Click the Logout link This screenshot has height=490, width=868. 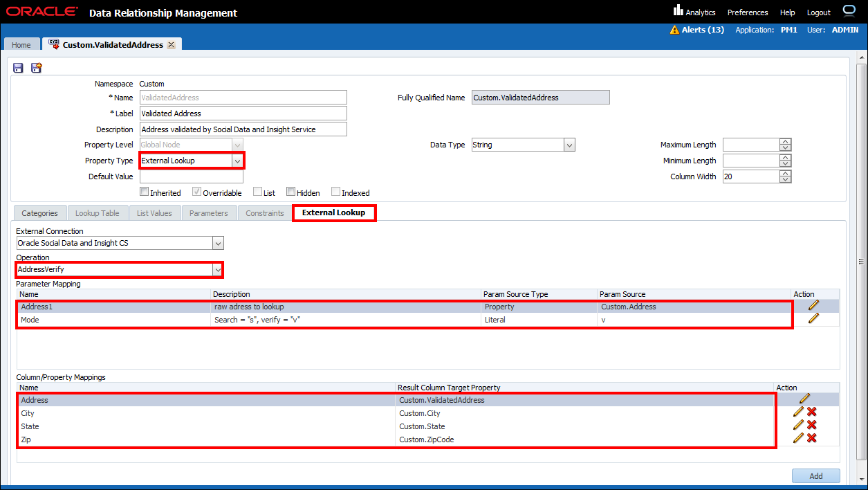[818, 12]
